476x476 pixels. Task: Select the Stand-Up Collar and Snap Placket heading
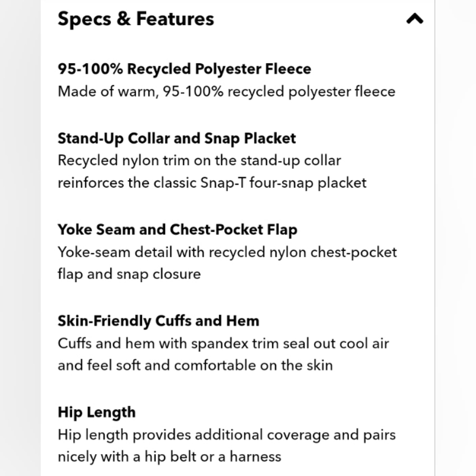coord(177,139)
